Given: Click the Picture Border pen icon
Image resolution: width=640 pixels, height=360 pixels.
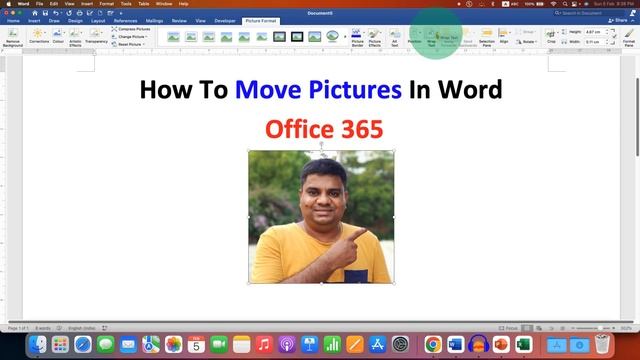Looking at the screenshot, I should [x=356, y=33].
